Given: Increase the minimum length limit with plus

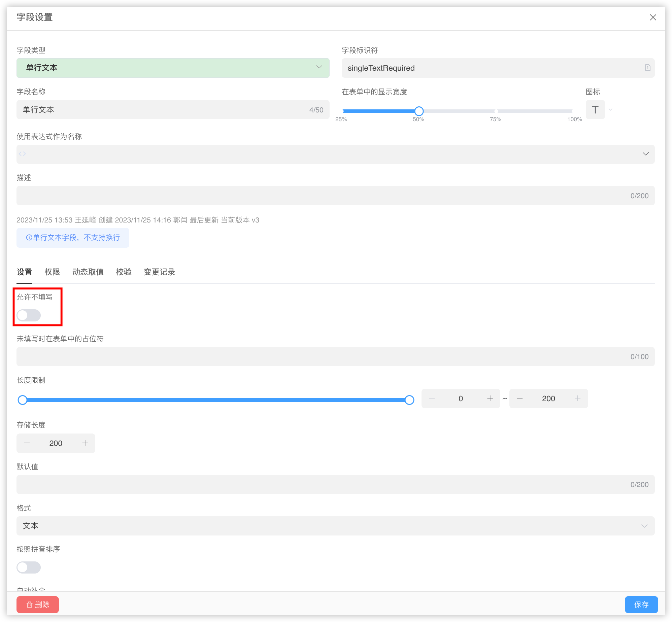Looking at the screenshot, I should pyautogui.click(x=490, y=399).
